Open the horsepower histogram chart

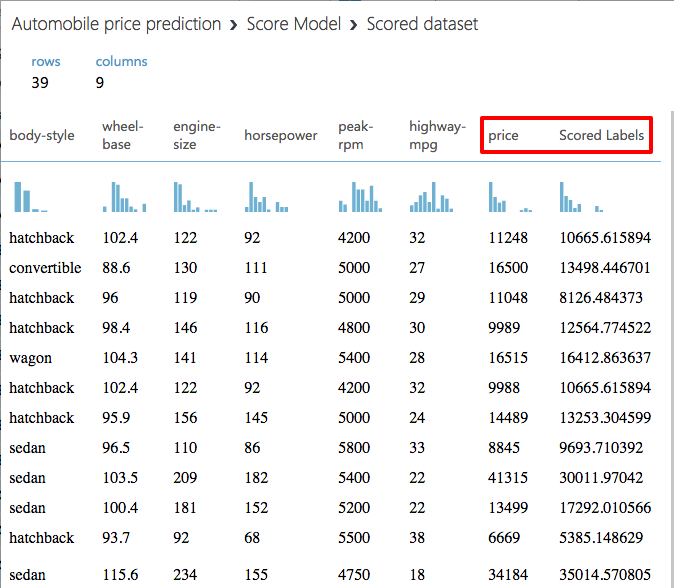pos(266,197)
